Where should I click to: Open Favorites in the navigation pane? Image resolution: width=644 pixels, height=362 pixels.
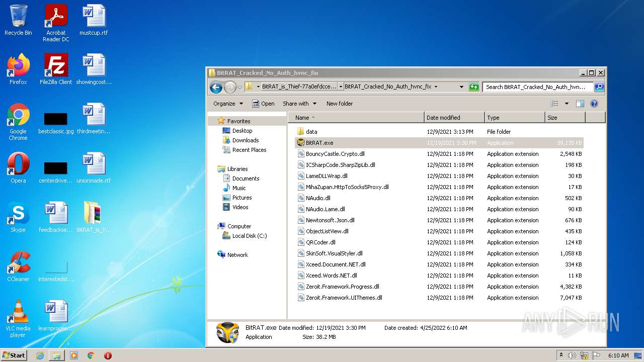point(238,121)
